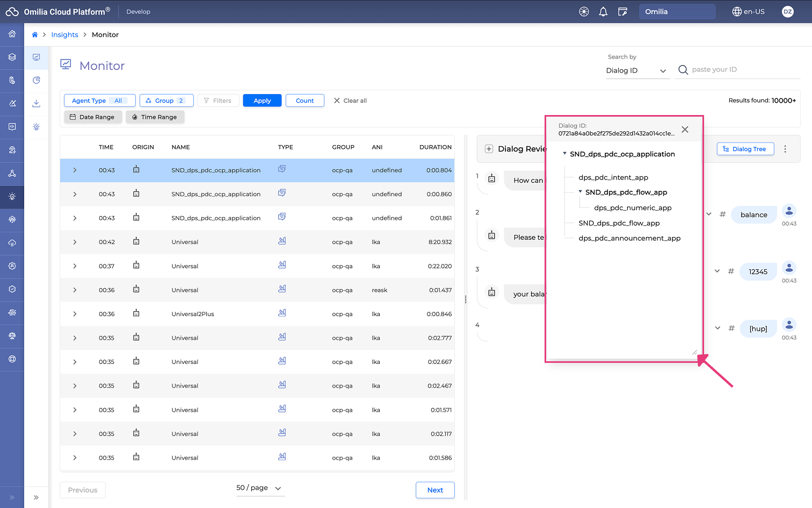Open the 50 / page size dropdown

point(259,488)
